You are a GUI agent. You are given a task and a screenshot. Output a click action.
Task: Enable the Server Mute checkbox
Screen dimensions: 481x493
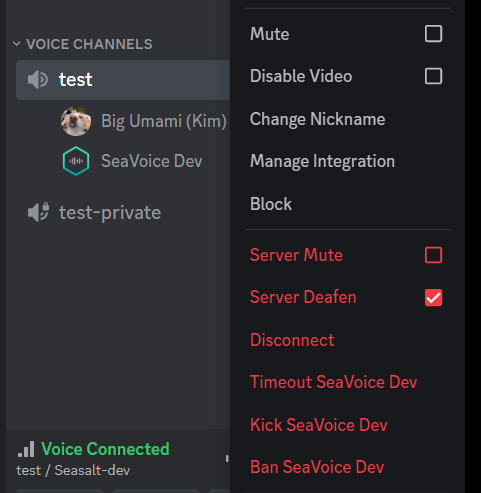point(433,255)
